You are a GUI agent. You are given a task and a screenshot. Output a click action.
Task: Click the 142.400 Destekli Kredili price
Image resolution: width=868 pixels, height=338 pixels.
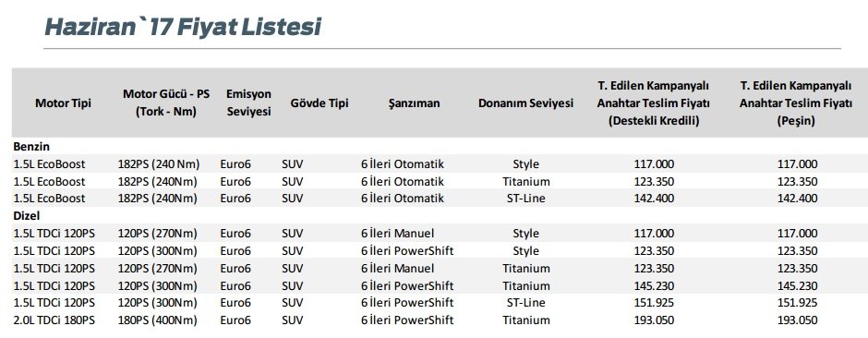(x=654, y=198)
